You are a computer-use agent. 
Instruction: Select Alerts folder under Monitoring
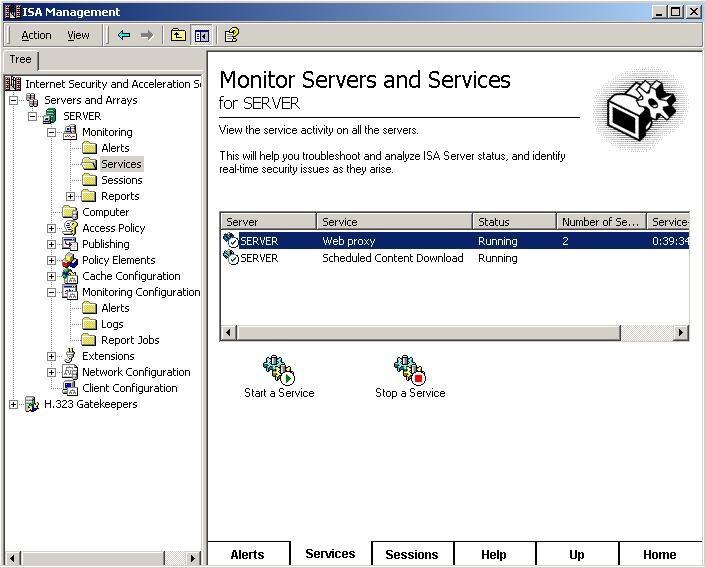[x=116, y=148]
